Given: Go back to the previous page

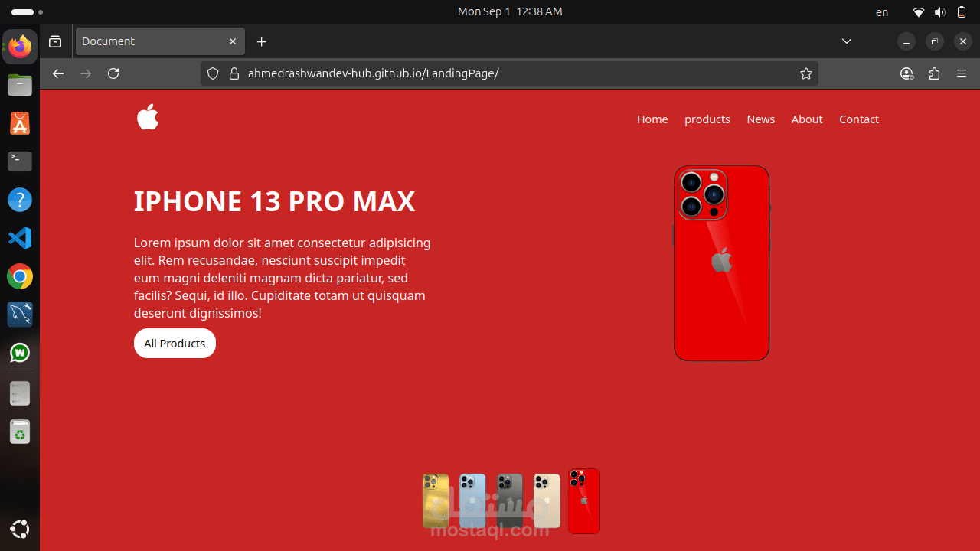Looking at the screenshot, I should pyautogui.click(x=58, y=73).
